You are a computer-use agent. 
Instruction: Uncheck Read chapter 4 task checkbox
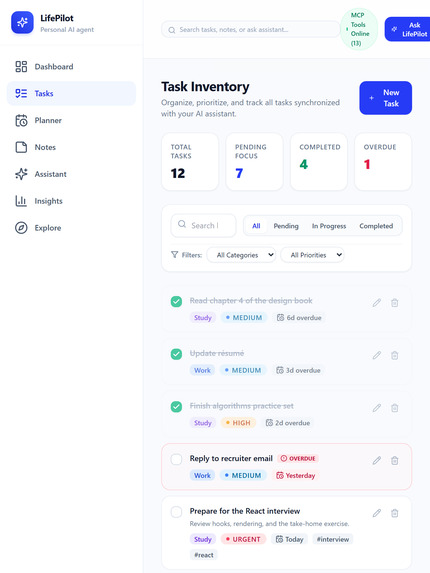(176, 301)
